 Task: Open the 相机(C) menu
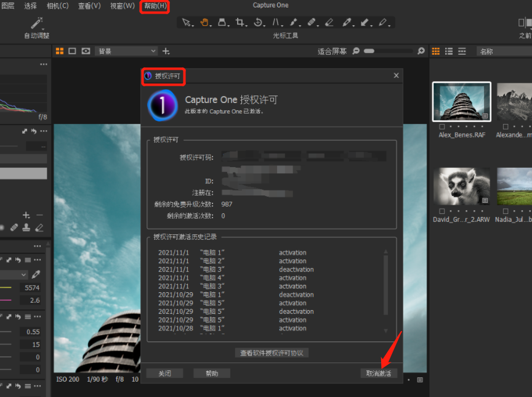tap(58, 6)
